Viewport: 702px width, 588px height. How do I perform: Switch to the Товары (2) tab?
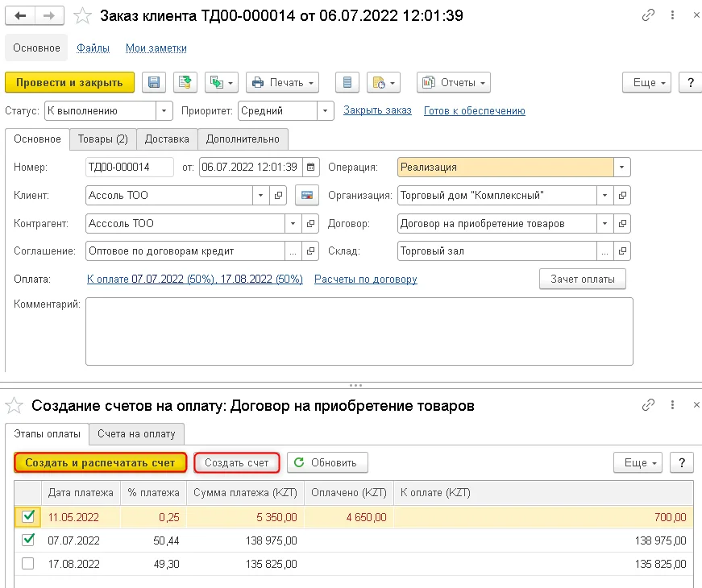point(103,139)
